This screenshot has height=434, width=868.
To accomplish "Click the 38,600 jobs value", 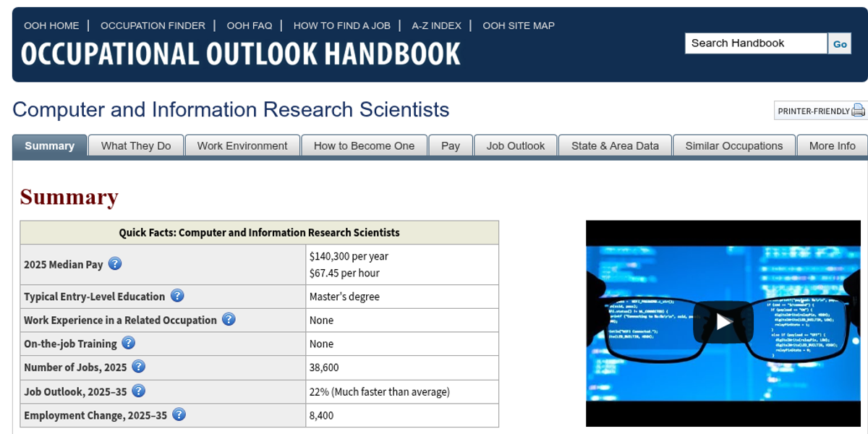I will click(x=324, y=367).
